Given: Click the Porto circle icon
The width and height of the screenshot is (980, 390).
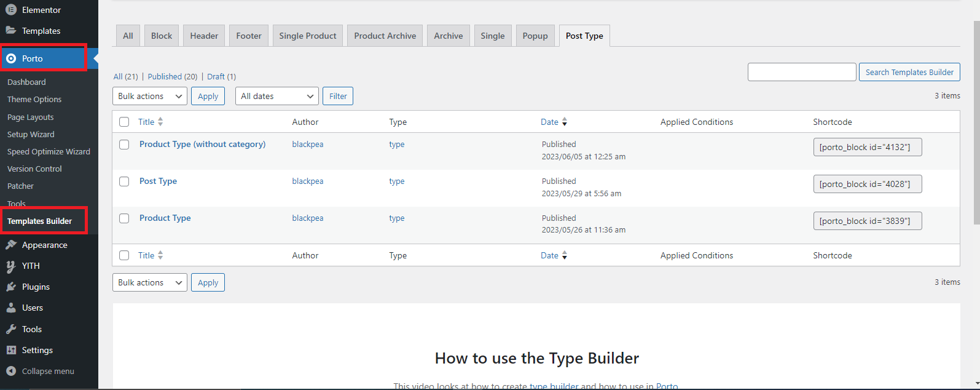Looking at the screenshot, I should pos(11,58).
